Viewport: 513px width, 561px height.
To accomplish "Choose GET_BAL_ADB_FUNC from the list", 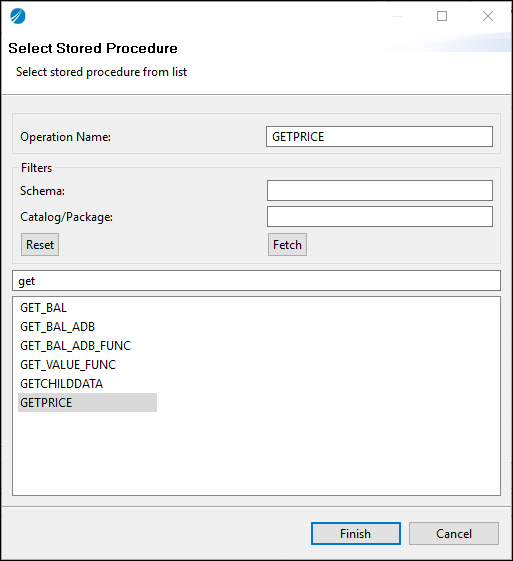I will click(x=75, y=346).
